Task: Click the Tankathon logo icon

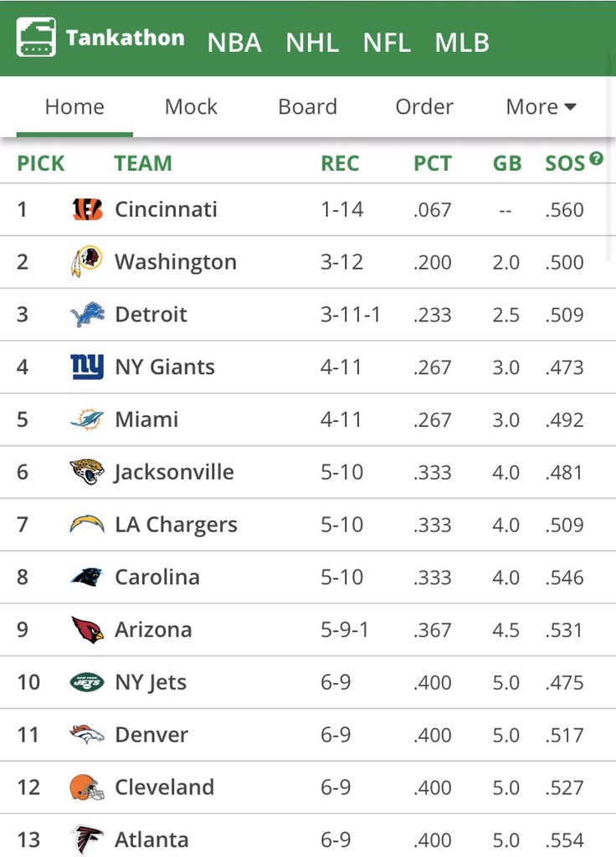Action: click(x=36, y=37)
